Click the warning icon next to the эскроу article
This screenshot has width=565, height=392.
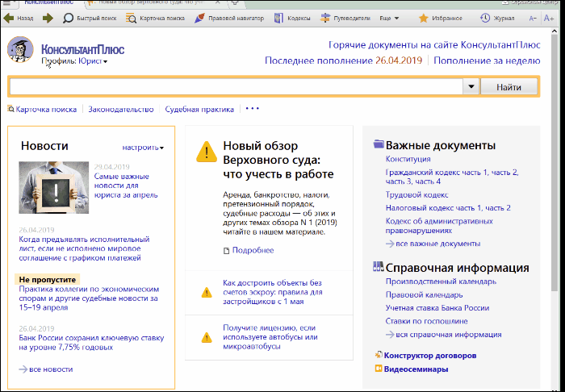[207, 292]
